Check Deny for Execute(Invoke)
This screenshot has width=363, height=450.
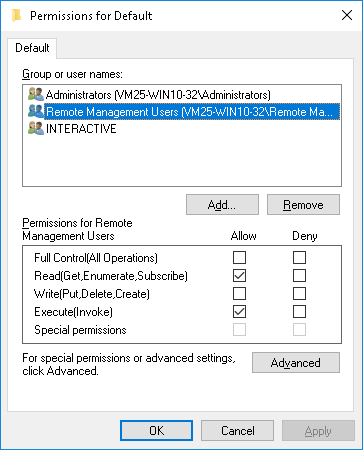pos(299,312)
